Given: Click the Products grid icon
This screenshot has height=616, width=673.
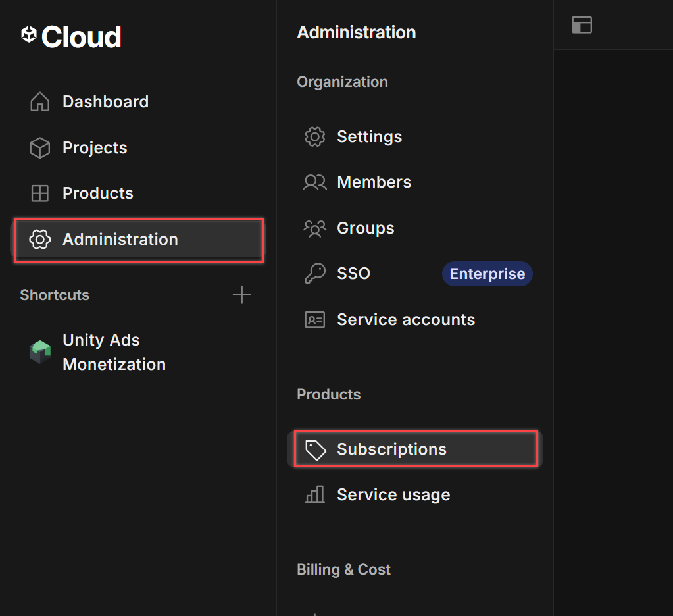Looking at the screenshot, I should [x=40, y=193].
